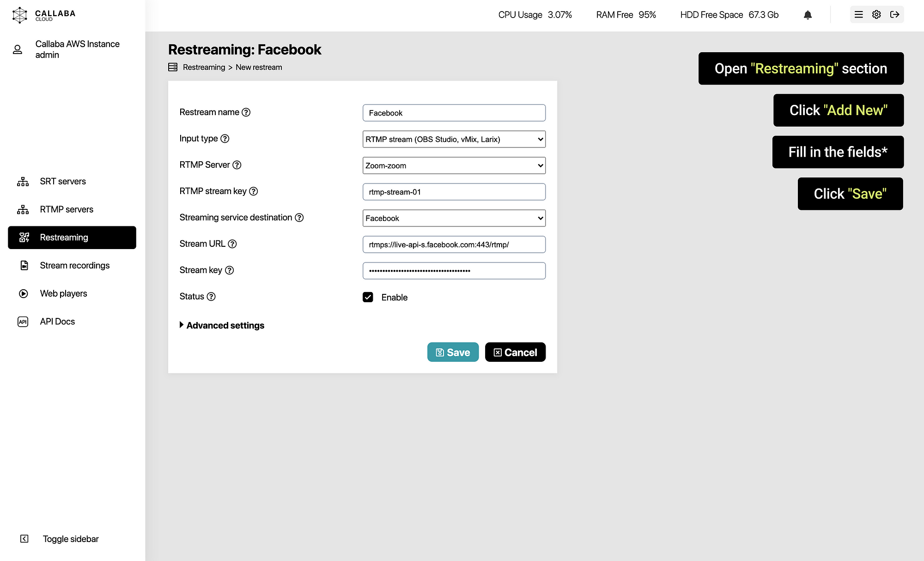Open the Streaming service destination dropdown
The image size is (924, 561).
[x=453, y=218]
